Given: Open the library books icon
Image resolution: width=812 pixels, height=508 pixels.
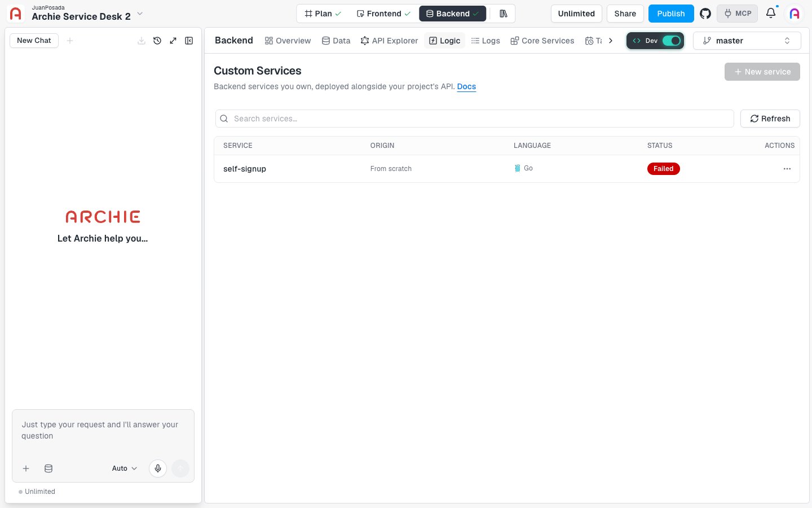Looking at the screenshot, I should [504, 14].
